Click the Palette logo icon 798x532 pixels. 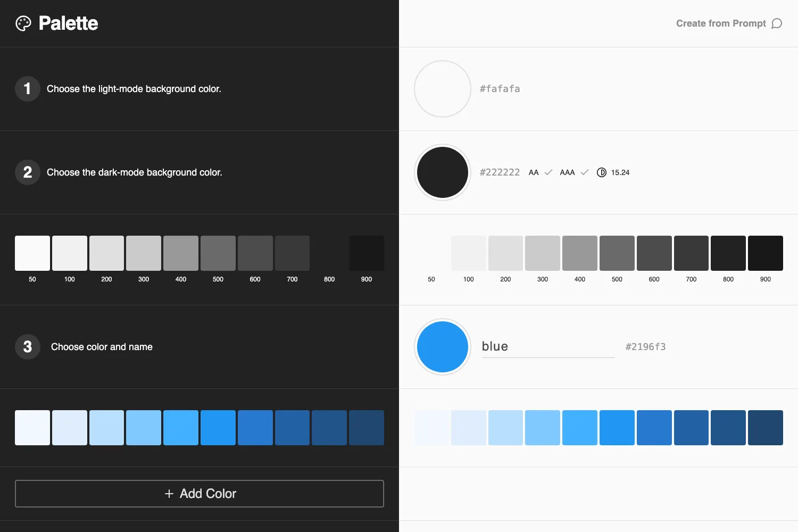pos(23,23)
